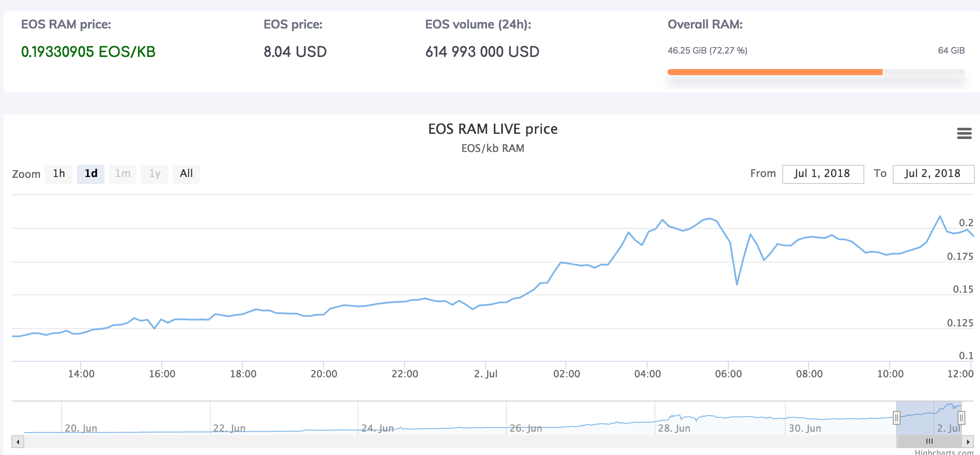
Task: Click the 06:00 x-axis label
Action: [728, 374]
